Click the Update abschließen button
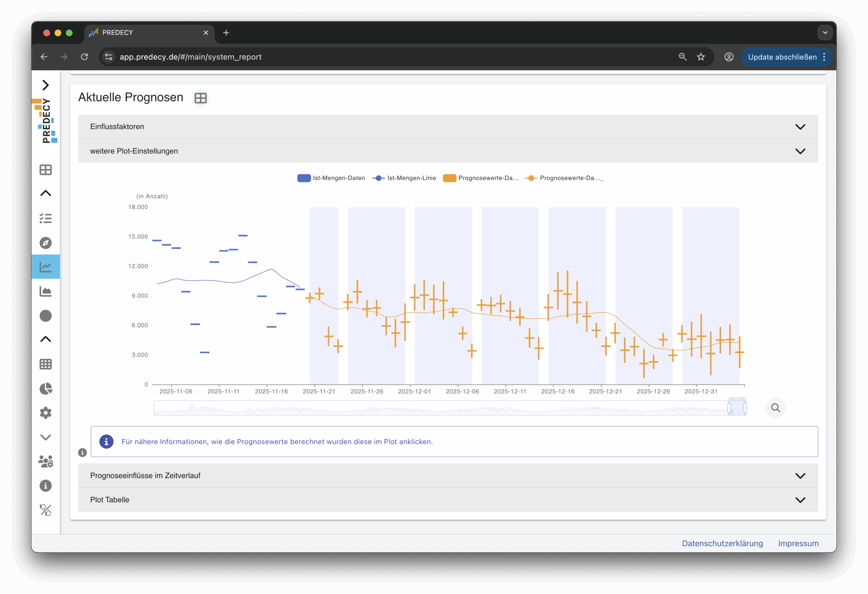This screenshot has height=594, width=868. coord(782,57)
